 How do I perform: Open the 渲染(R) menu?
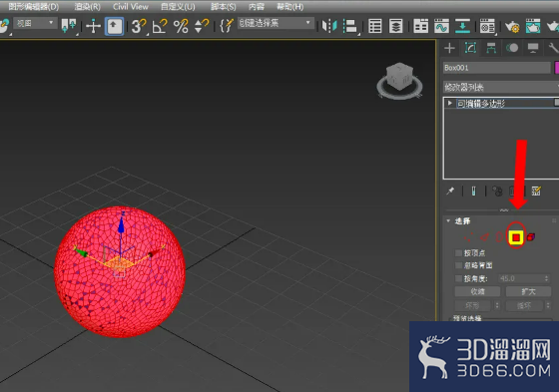(x=88, y=7)
